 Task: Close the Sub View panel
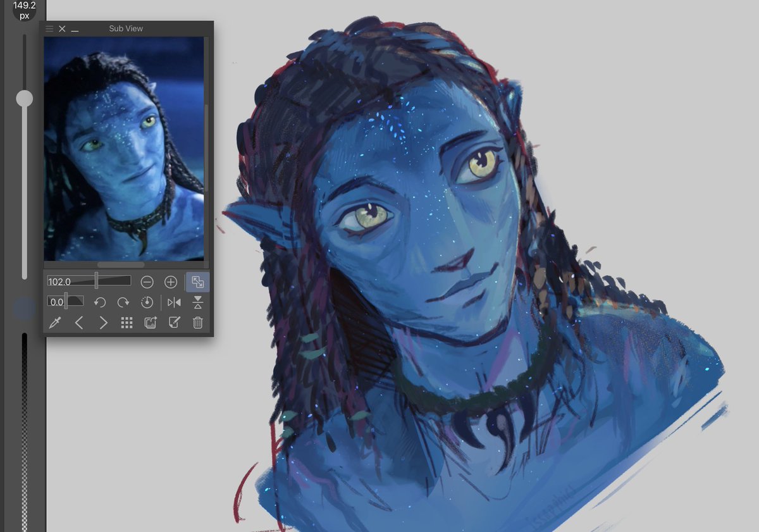(x=62, y=28)
